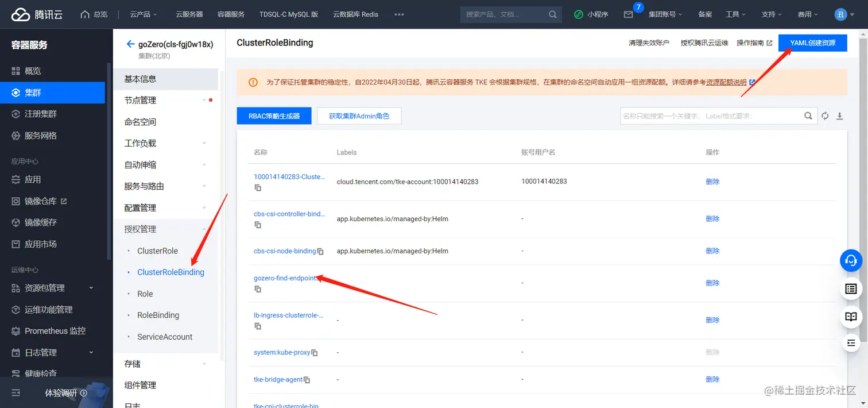
Task: Click the Tencent Cloud logo
Action: pyautogui.click(x=37, y=14)
